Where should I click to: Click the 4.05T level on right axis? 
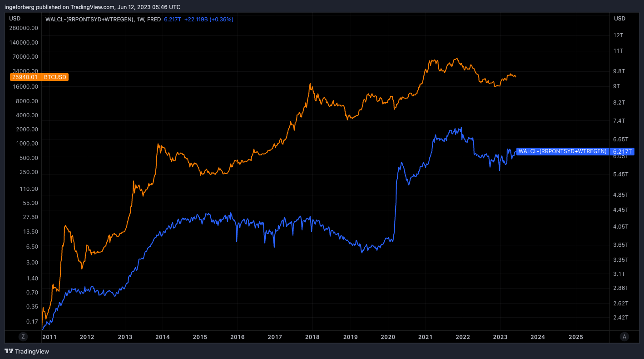pyautogui.click(x=621, y=226)
